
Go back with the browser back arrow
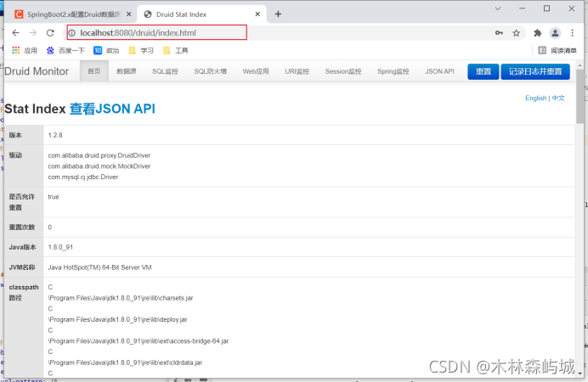coord(15,33)
